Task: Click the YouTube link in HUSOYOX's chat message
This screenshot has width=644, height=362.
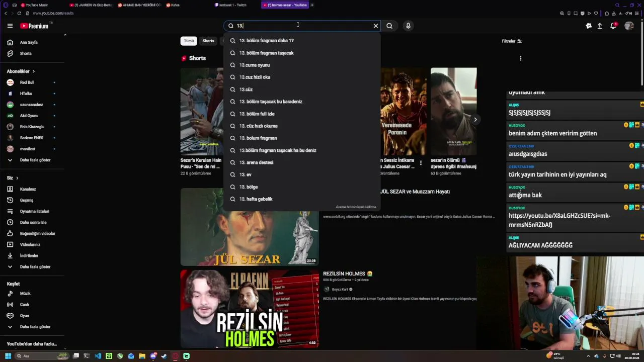Action: pyautogui.click(x=559, y=220)
